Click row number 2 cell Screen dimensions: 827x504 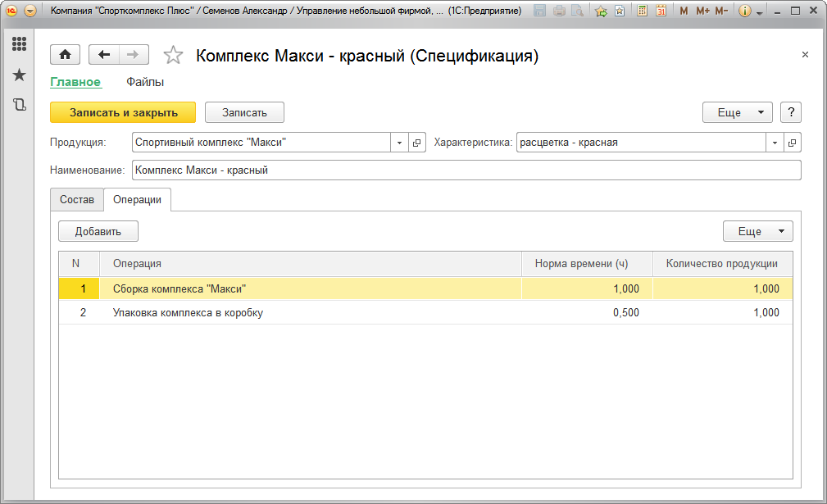[79, 312]
